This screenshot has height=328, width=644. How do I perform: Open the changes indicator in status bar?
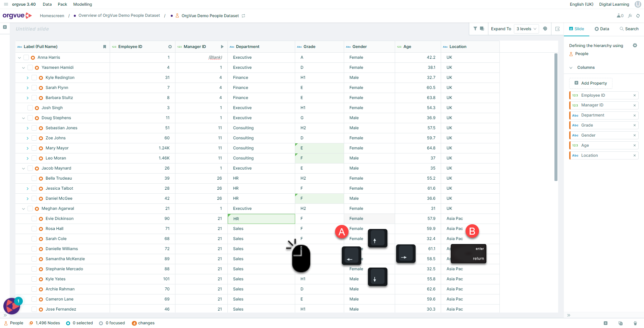click(143, 323)
